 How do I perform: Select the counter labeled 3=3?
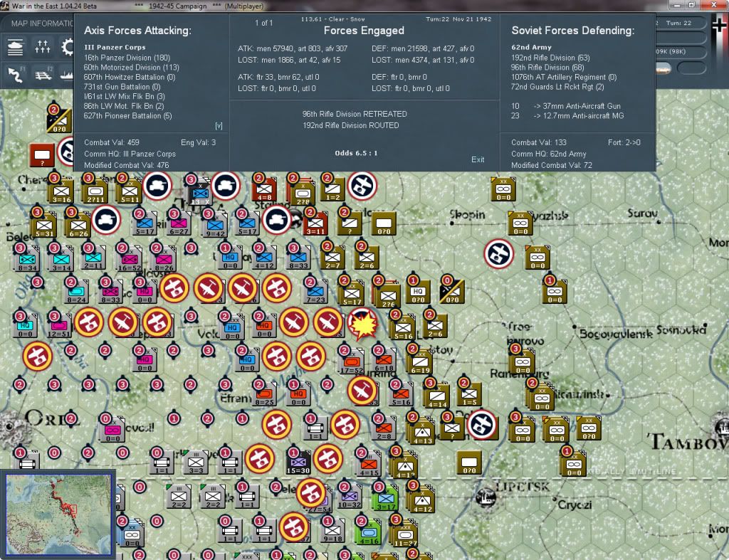(196, 463)
